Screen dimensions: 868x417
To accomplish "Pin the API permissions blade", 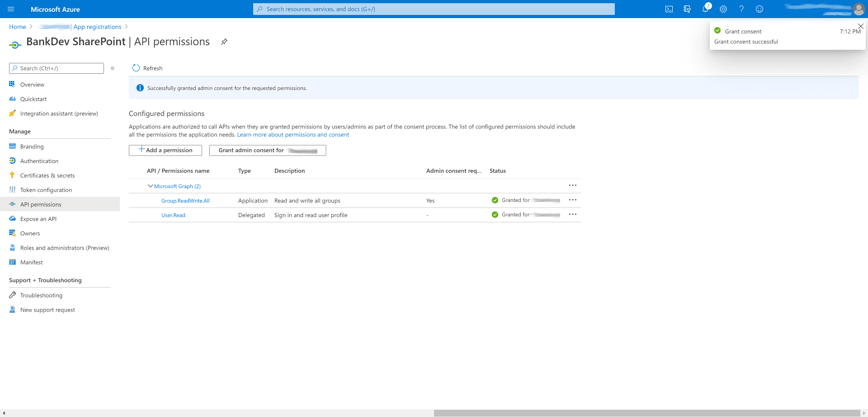I will (x=224, y=42).
